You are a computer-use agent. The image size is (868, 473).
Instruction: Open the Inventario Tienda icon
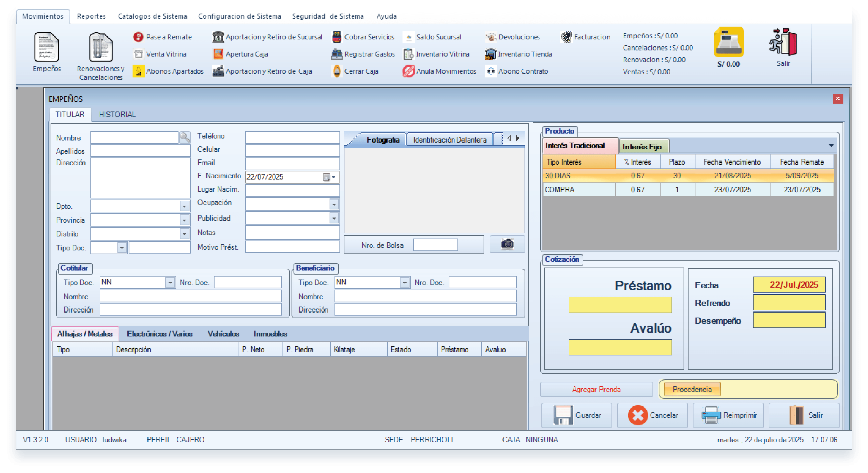click(x=490, y=54)
